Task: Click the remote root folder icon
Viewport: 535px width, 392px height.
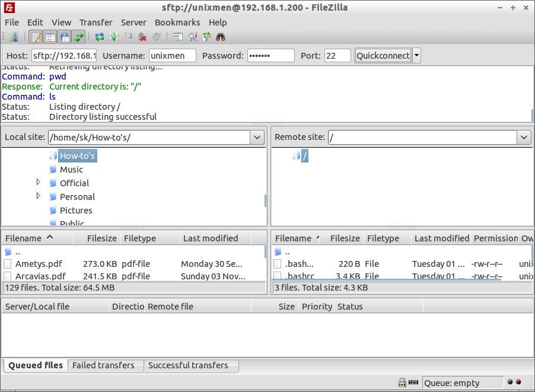Action: 297,155
